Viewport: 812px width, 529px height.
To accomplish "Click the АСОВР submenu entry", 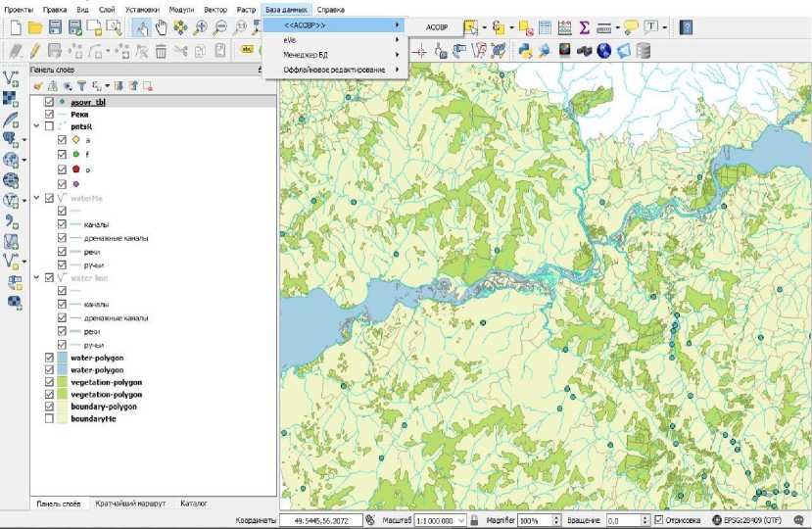I will pos(436,27).
